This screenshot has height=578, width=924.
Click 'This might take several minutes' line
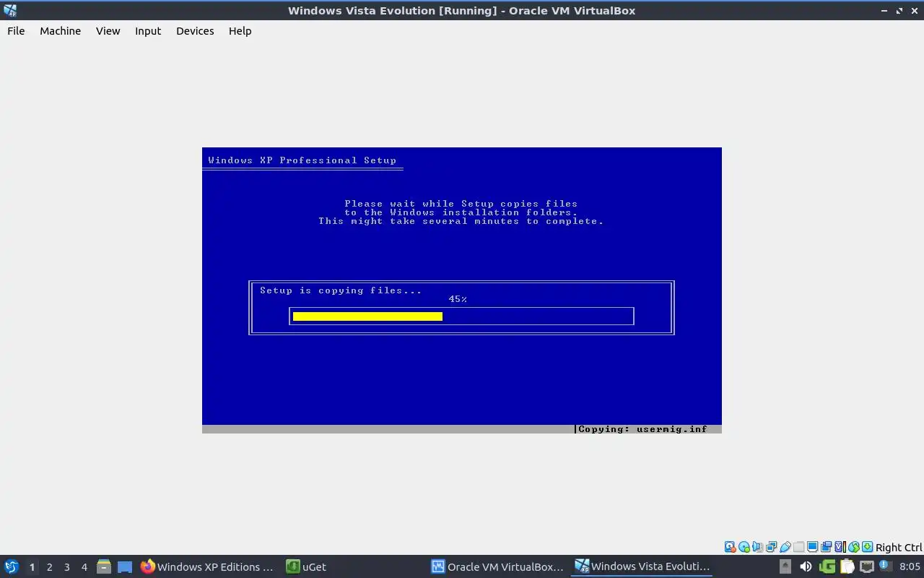click(461, 221)
